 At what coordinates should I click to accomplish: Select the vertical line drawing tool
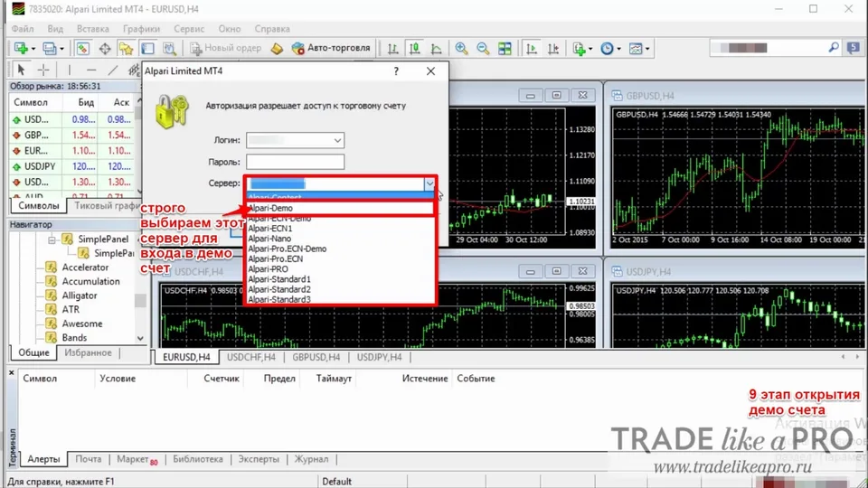click(70, 70)
